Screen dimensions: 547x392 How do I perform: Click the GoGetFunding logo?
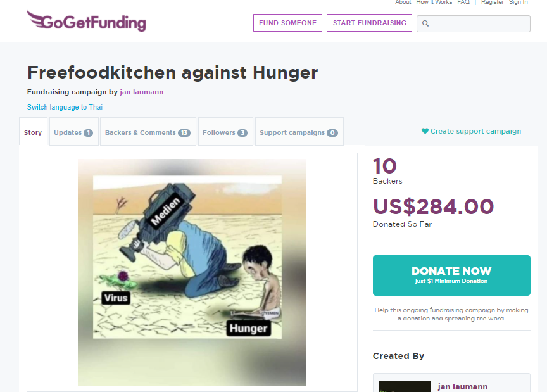point(86,22)
